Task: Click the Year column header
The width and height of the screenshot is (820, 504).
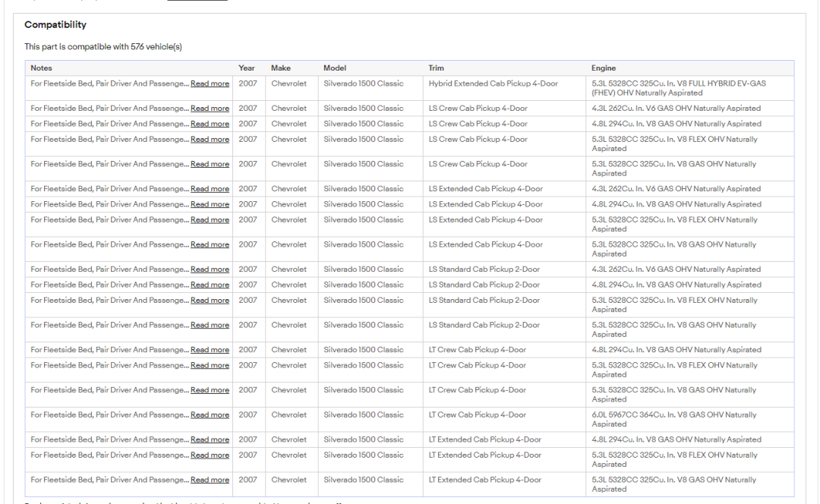Action: [246, 68]
